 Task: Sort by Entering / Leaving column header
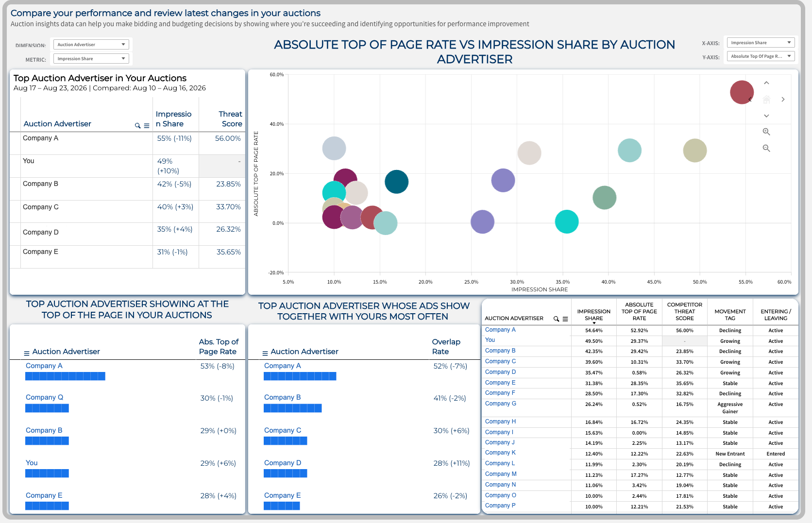(776, 315)
